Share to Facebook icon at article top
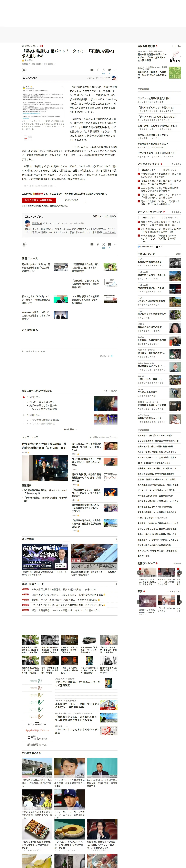The image size is (186, 868). 98,70
